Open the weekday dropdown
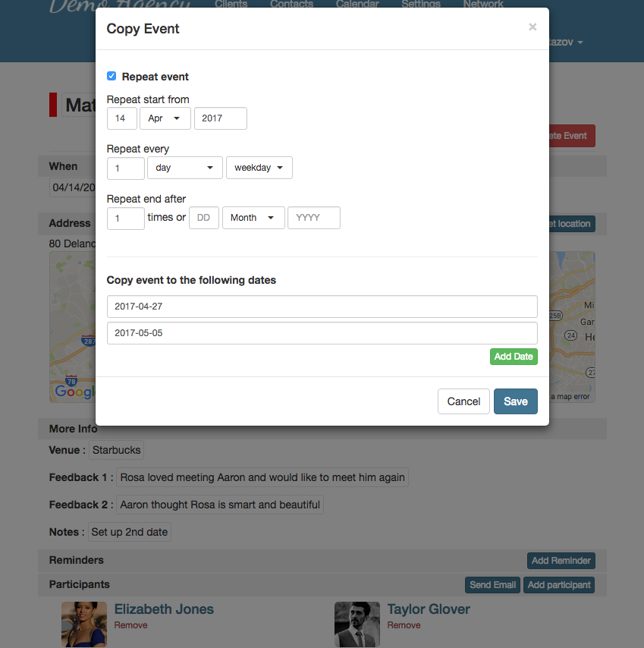The height and width of the screenshot is (648, 644). tap(259, 168)
